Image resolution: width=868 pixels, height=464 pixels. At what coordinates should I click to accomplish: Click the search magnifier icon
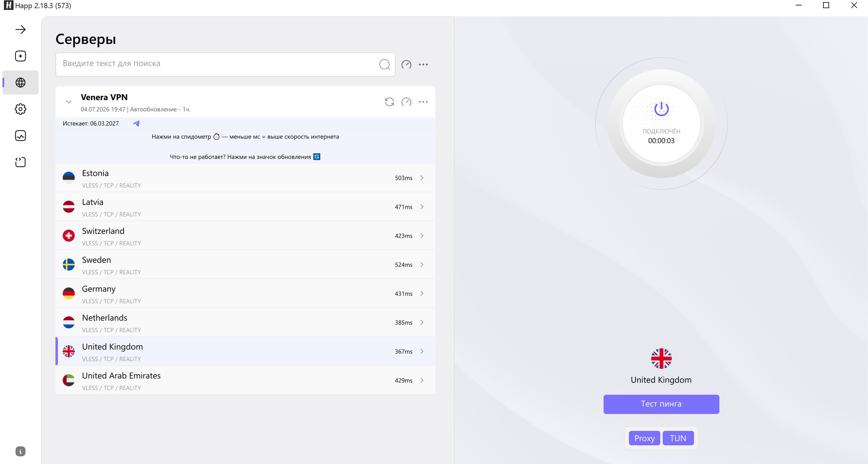click(384, 64)
